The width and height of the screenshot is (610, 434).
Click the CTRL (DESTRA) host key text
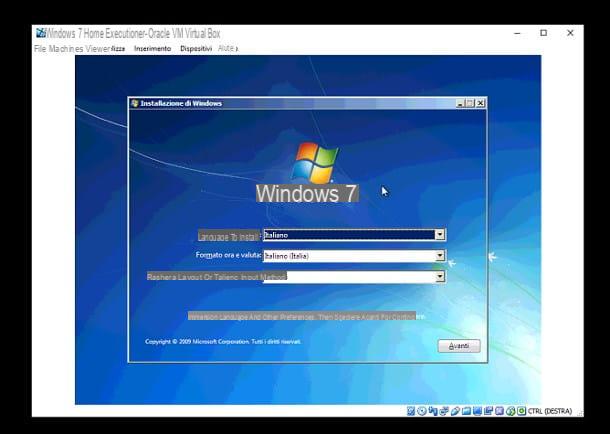pyautogui.click(x=550, y=411)
